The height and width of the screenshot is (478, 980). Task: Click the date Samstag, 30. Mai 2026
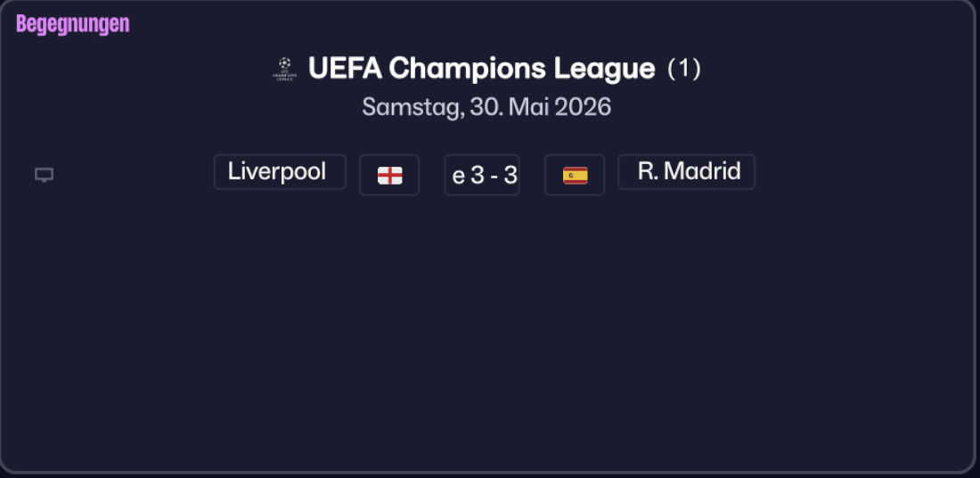486,107
